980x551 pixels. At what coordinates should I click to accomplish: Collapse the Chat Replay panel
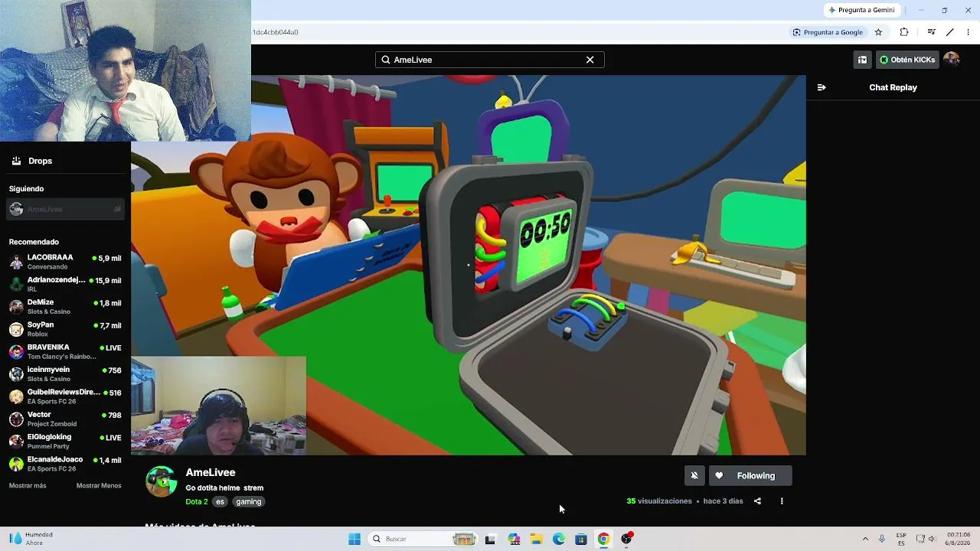click(x=822, y=87)
